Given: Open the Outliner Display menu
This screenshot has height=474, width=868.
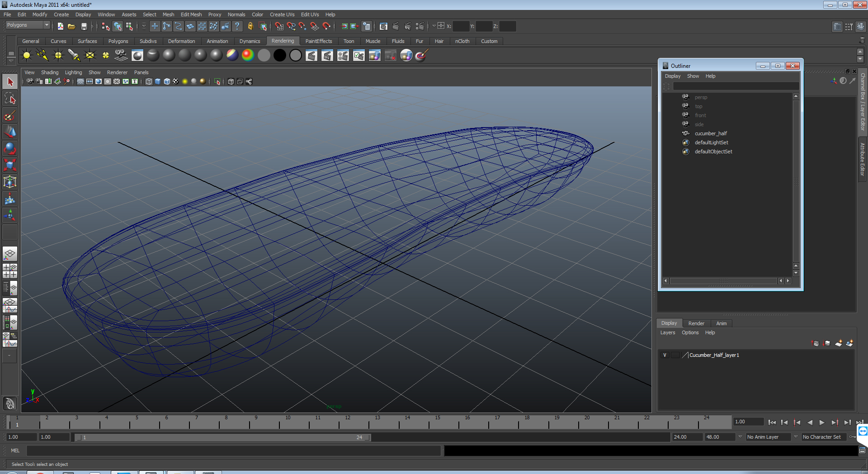Looking at the screenshot, I should (672, 76).
